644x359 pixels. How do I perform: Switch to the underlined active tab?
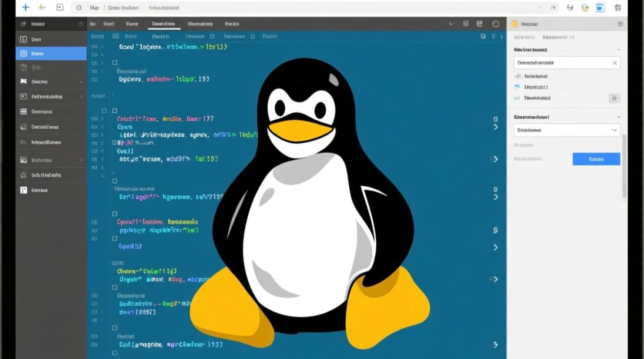pyautogui.click(x=163, y=23)
